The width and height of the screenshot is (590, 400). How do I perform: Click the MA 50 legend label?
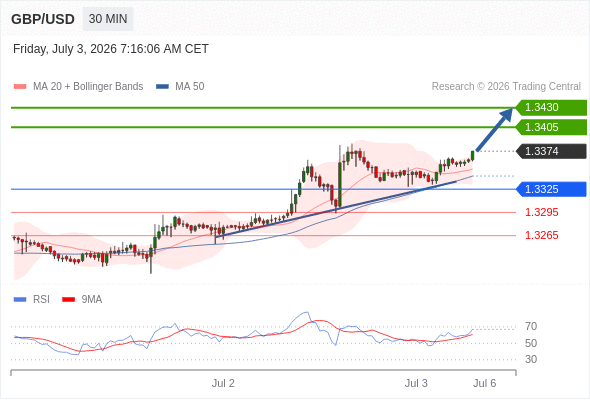[x=190, y=87]
